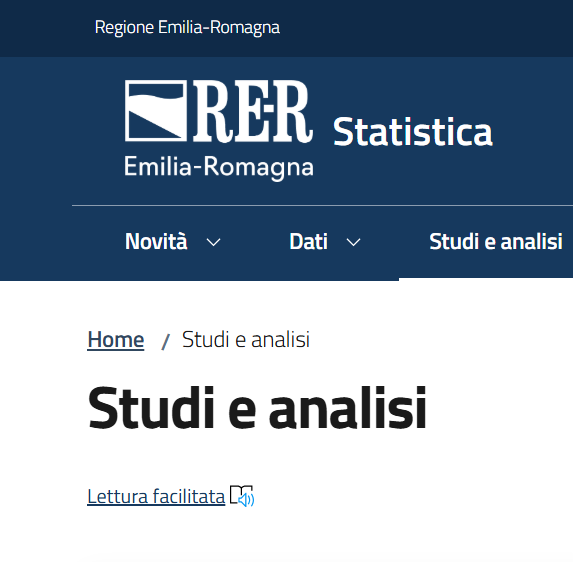Viewport: 573px width, 562px height.
Task: Go to Home via breadcrumb
Action: click(x=116, y=339)
